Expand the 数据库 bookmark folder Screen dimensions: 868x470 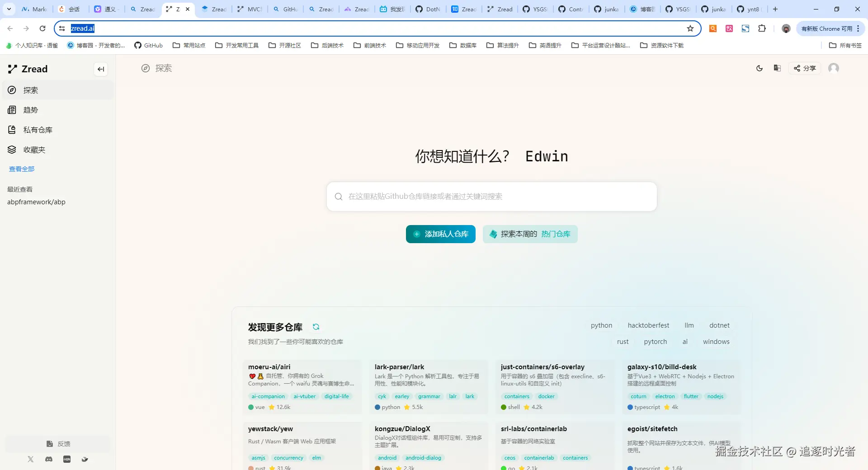(x=463, y=45)
